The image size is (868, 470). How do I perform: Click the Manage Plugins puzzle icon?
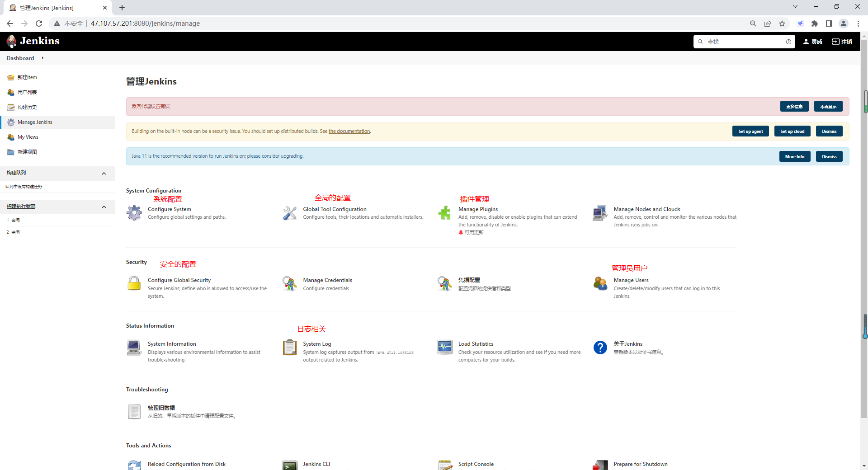(445, 213)
